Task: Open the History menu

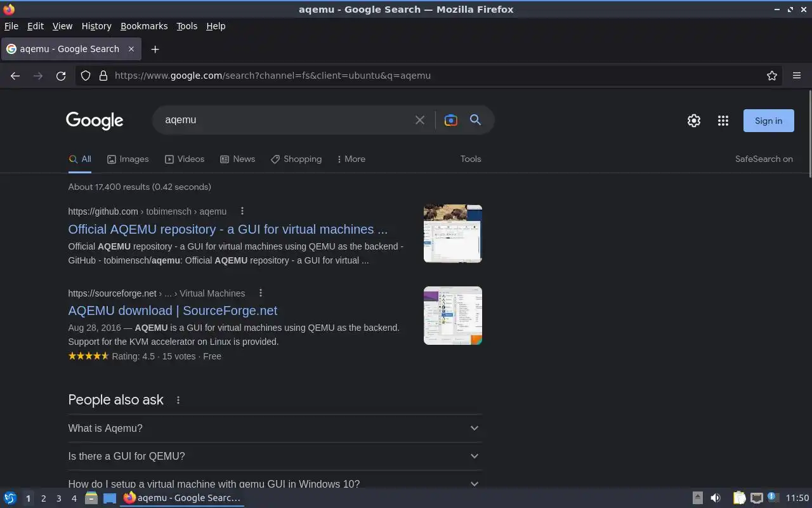Action: coord(96,26)
